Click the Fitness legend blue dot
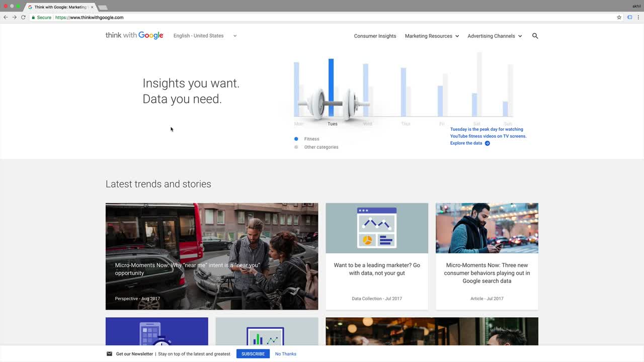 [x=296, y=139]
